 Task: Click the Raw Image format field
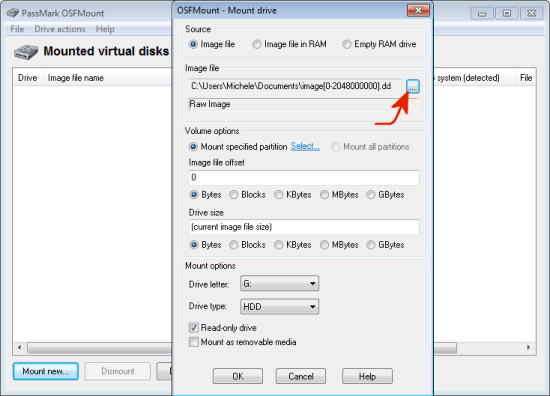point(304,104)
